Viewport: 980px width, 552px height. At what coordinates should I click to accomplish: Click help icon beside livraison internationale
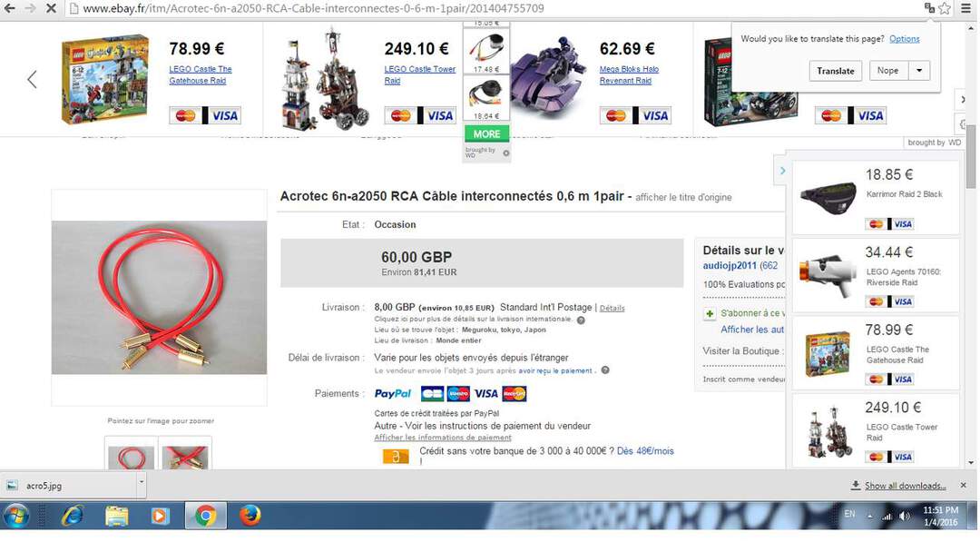pos(581,320)
